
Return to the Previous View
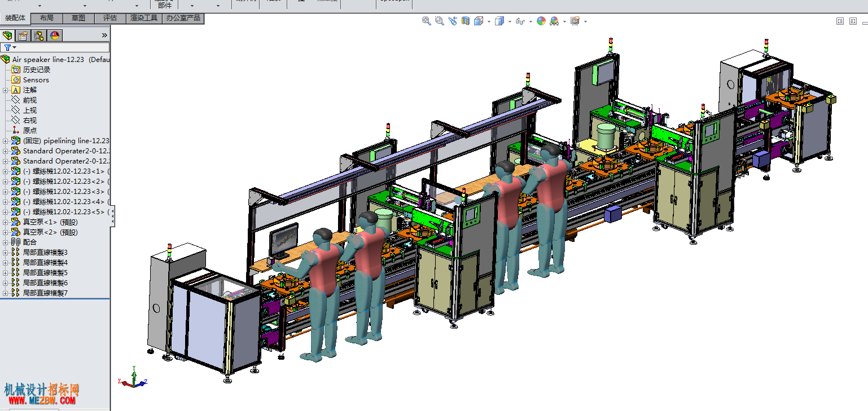(453, 21)
